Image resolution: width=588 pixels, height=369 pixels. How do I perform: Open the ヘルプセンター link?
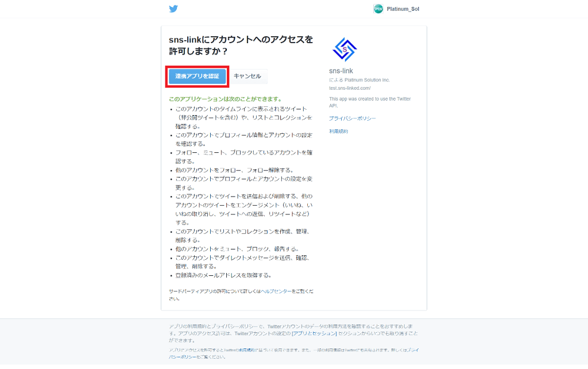276,292
